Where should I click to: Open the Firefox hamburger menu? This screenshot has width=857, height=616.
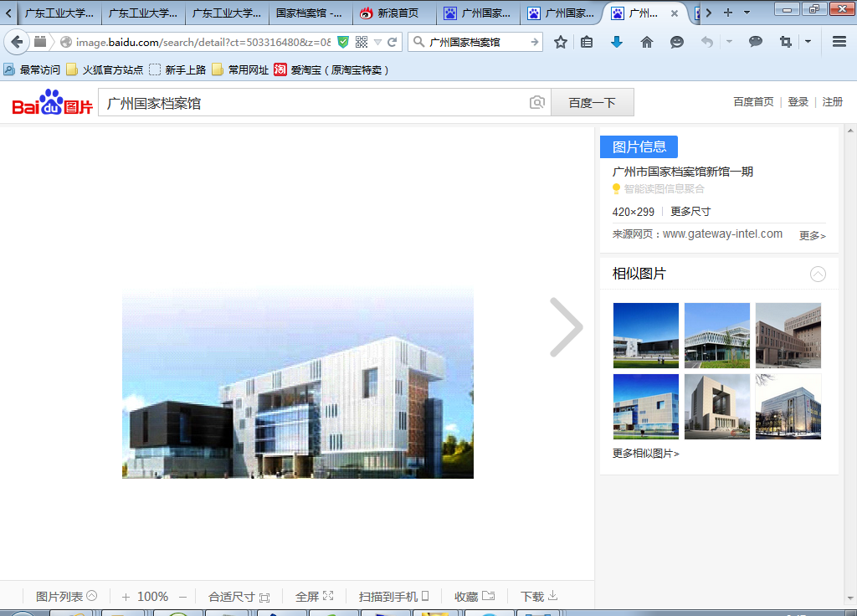(839, 42)
